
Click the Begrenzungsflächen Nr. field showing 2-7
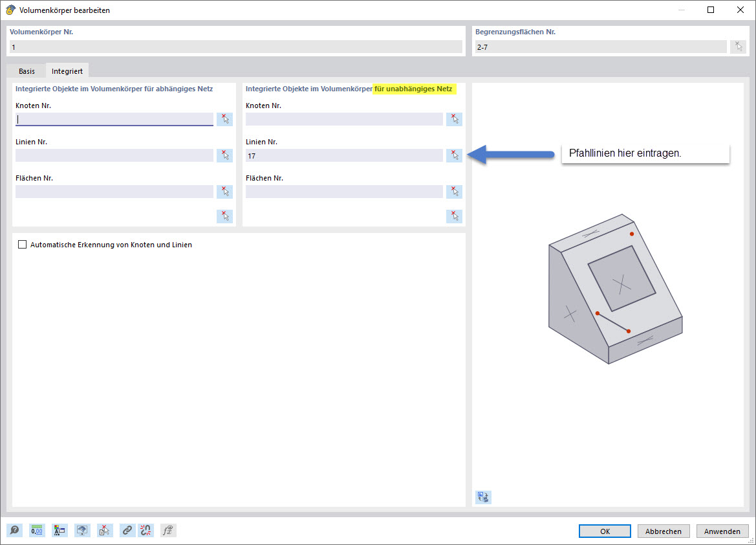pyautogui.click(x=601, y=47)
